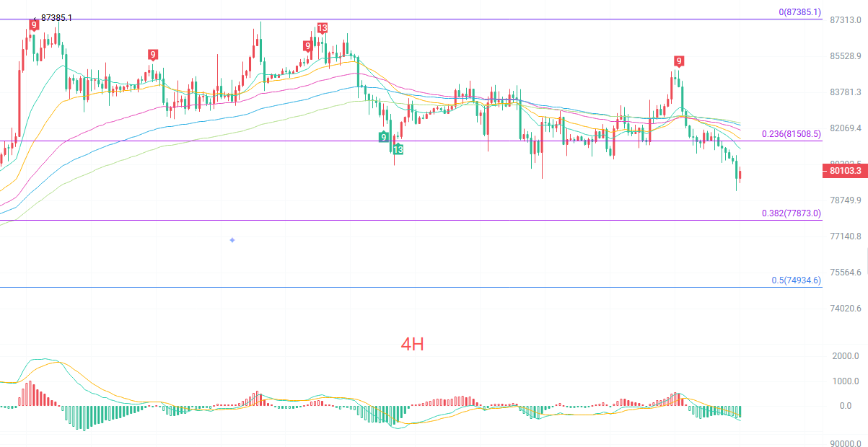Select the 74020.6 price axis label
Screen dimensions: 868x447
pyautogui.click(x=846, y=309)
